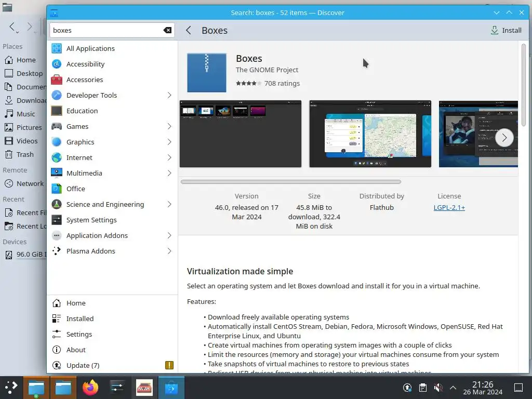The height and width of the screenshot is (399, 532).
Task: Select the Plasma Addons icon
Action: click(56, 251)
